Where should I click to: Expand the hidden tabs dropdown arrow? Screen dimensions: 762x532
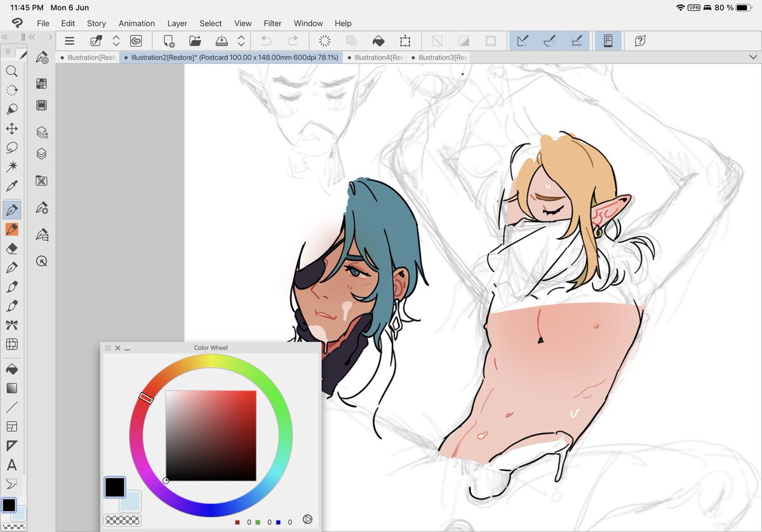coord(752,57)
